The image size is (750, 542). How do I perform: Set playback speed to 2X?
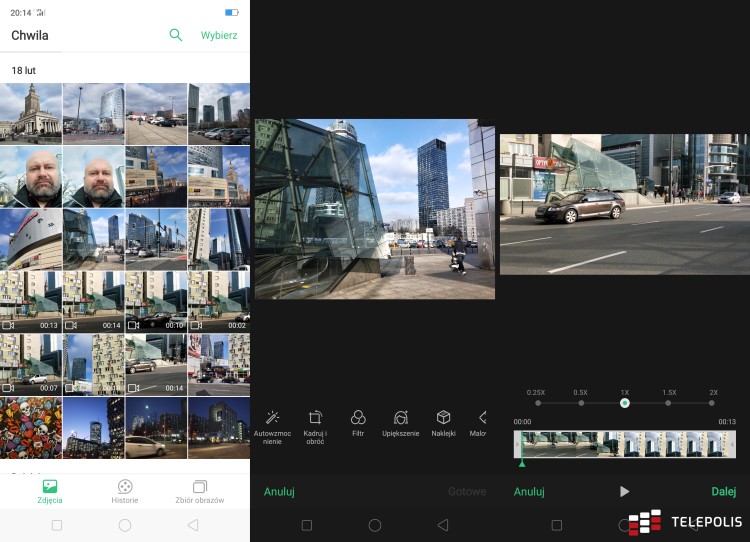(x=713, y=403)
